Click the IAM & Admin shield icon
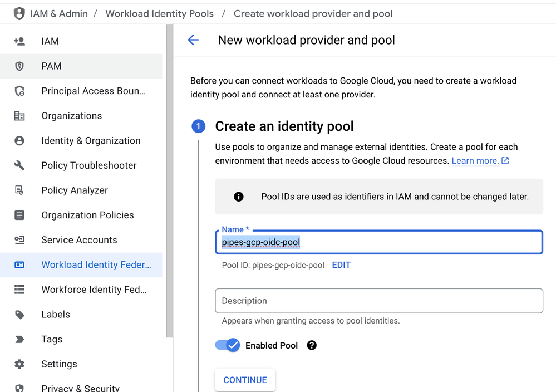 [x=19, y=13]
